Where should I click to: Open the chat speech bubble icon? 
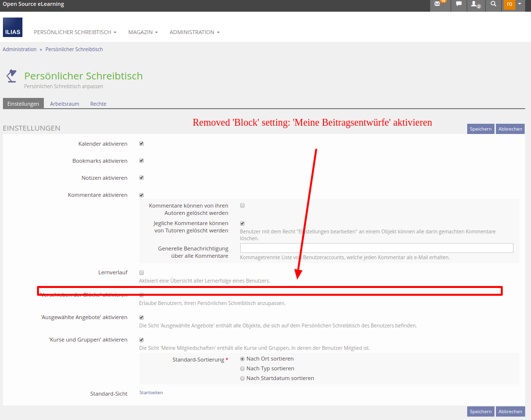coord(458,4)
